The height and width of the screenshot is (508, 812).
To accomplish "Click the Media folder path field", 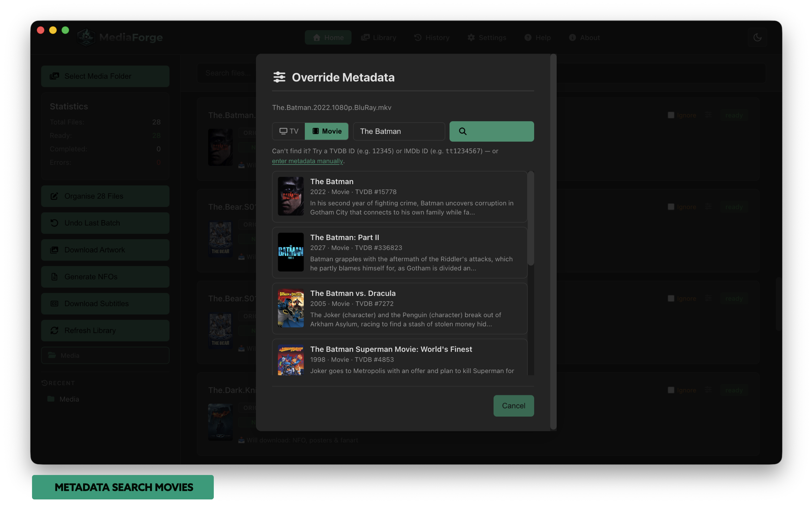I will pos(105,356).
